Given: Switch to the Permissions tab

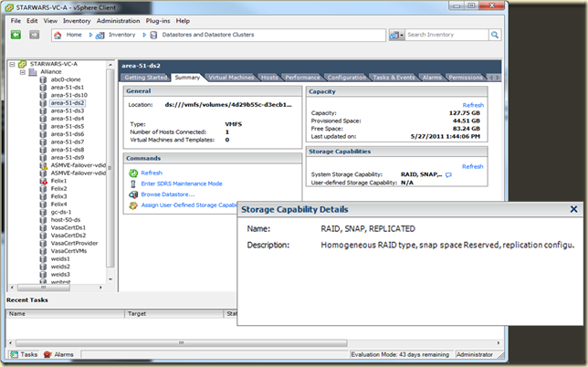Looking at the screenshot, I should pos(466,78).
